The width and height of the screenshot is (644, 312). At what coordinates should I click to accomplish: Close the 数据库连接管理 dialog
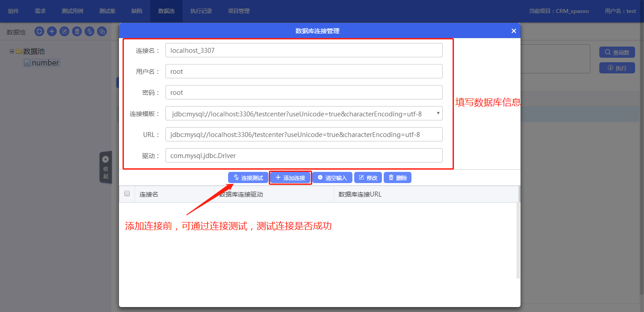513,31
